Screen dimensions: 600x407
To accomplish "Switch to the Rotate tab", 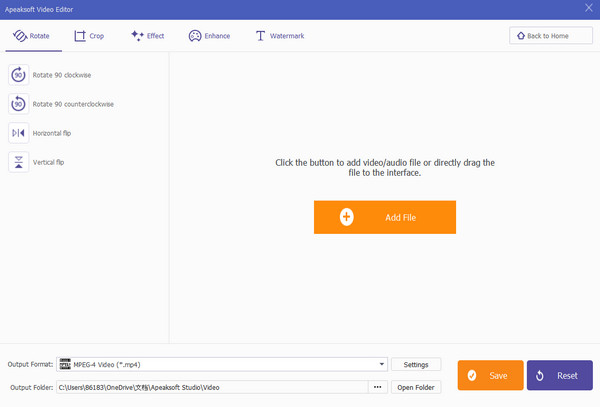I will tap(31, 36).
